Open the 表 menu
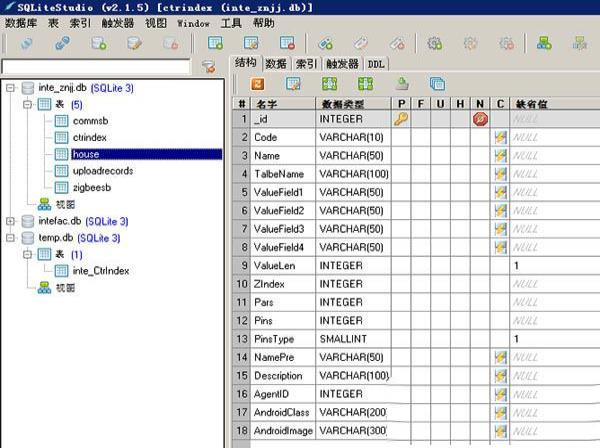The height and width of the screenshot is (448, 600). coord(53,23)
